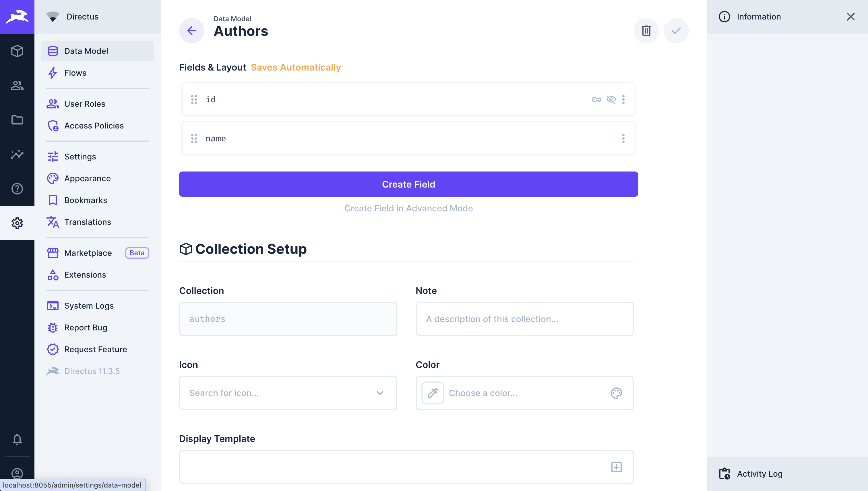Click Create Field in Advanced Mode link
The width and height of the screenshot is (868, 491).
click(408, 209)
